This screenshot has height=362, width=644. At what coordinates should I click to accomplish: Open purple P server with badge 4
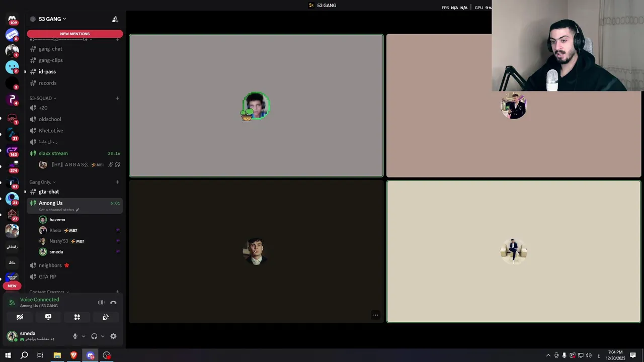[x=12, y=99]
